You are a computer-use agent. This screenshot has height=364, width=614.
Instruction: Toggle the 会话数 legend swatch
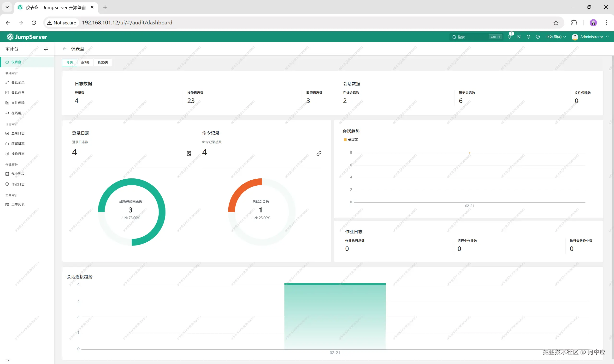[x=345, y=140]
